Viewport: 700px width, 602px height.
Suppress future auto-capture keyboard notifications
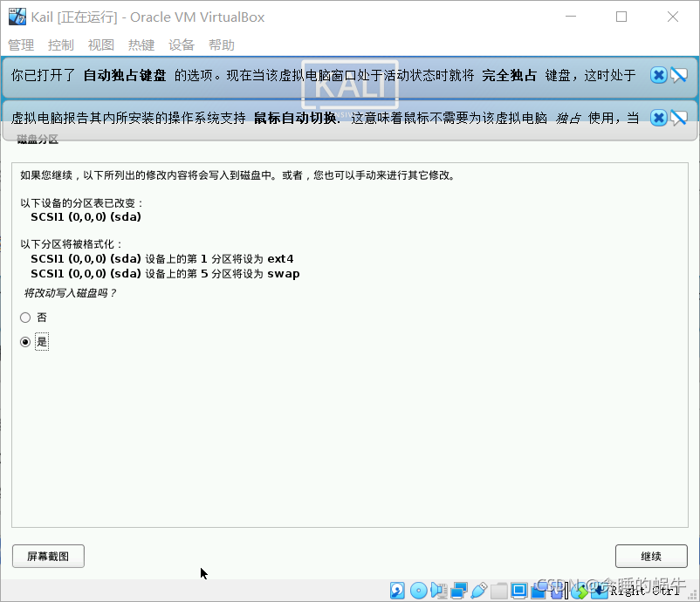tap(679, 75)
